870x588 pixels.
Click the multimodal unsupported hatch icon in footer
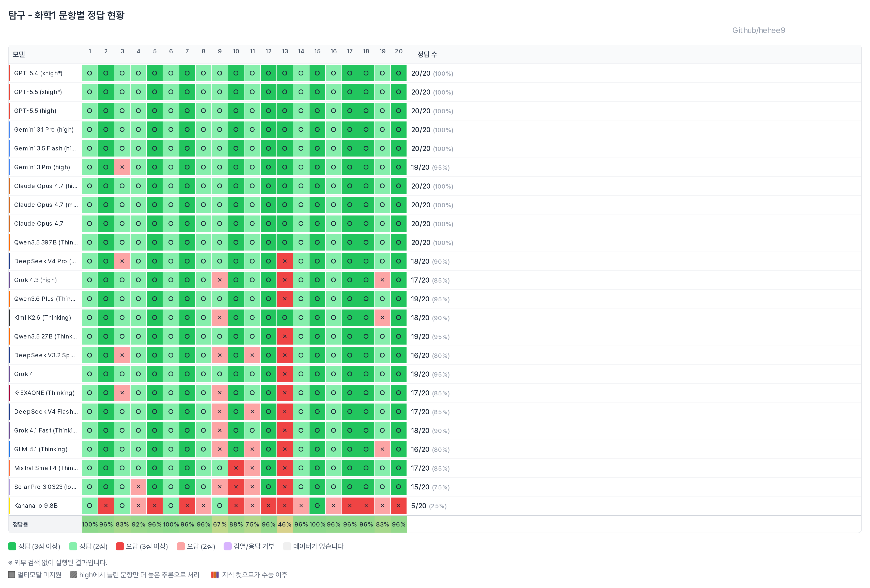[x=12, y=575]
